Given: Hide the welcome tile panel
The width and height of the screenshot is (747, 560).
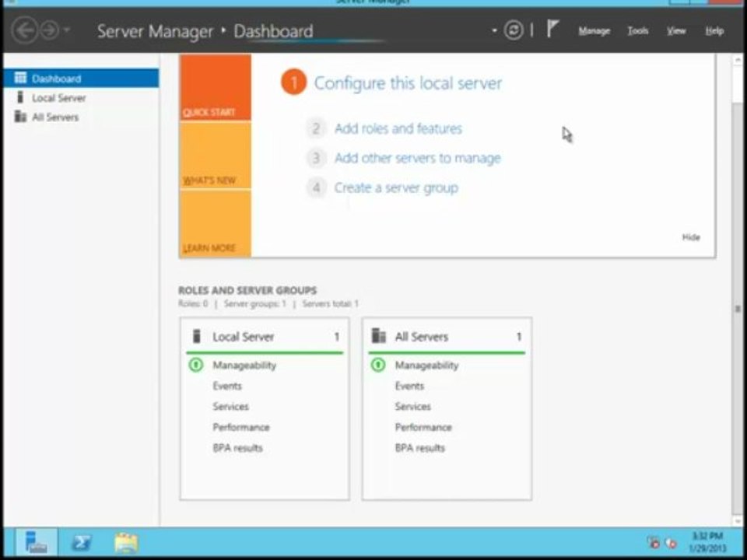Looking at the screenshot, I should [x=691, y=237].
